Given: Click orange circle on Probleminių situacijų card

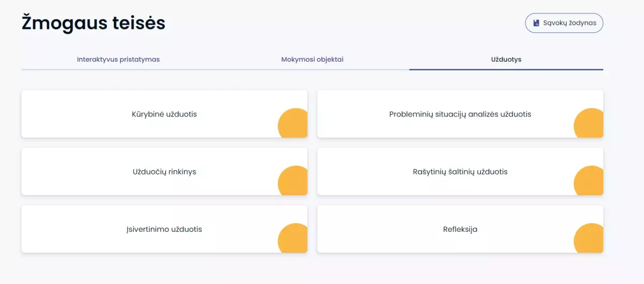Looking at the screenshot, I should [590, 123].
